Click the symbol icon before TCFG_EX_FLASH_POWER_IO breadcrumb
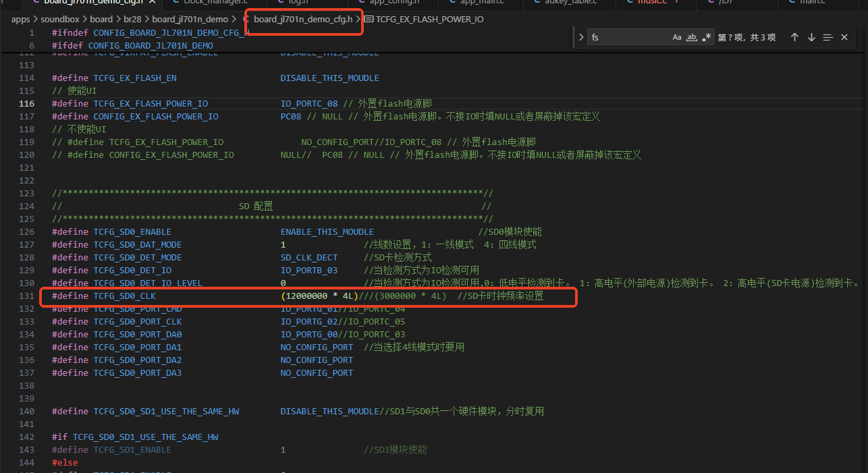Image resolution: width=868 pixels, height=473 pixels. point(369,19)
